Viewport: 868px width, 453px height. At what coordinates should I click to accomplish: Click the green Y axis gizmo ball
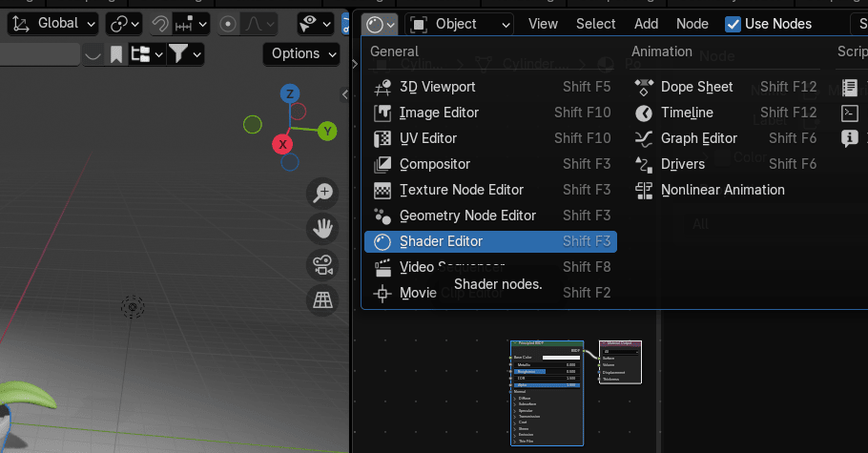pyautogui.click(x=327, y=131)
